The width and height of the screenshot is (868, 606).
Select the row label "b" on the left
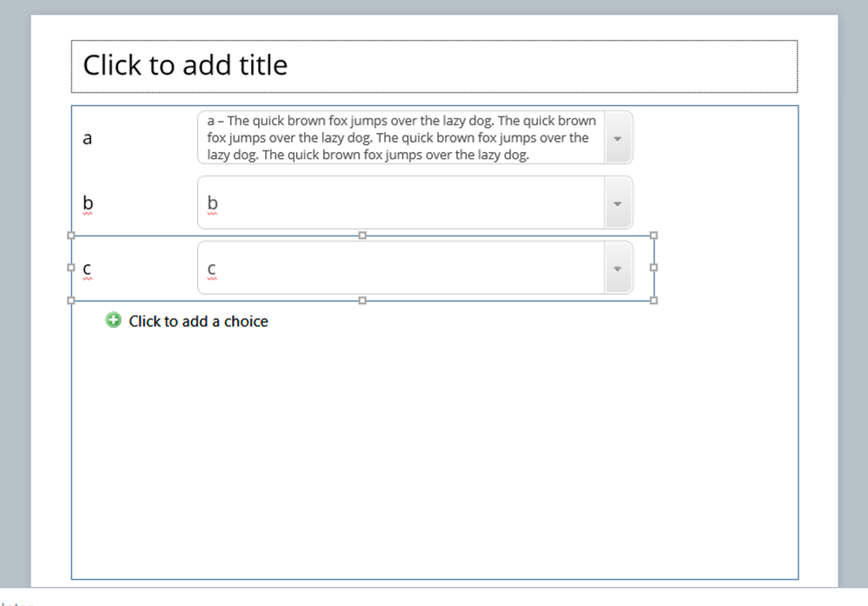coord(87,203)
